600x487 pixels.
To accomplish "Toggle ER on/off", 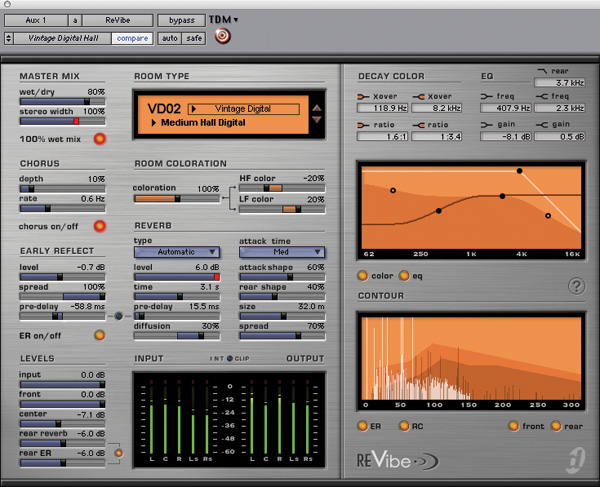I will click(99, 336).
